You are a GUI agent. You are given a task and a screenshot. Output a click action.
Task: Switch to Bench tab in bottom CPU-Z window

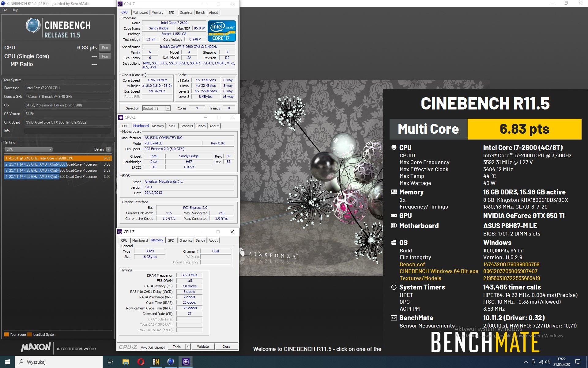(x=200, y=240)
